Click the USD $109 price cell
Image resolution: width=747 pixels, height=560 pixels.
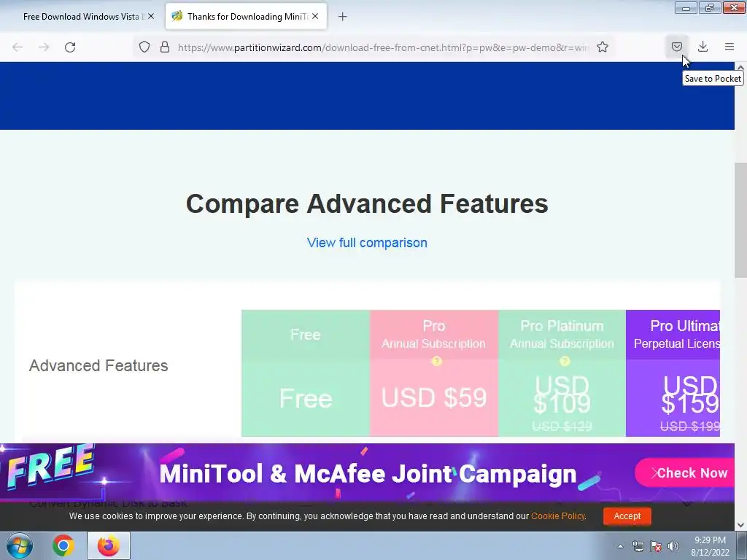tap(562, 397)
